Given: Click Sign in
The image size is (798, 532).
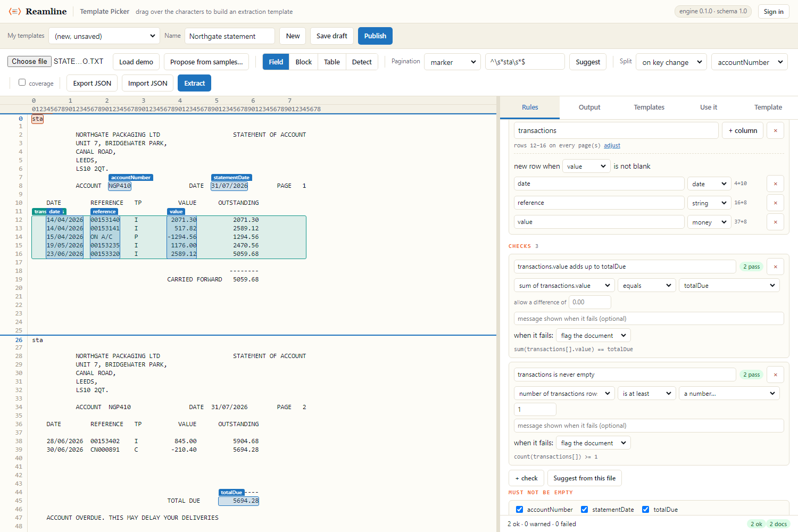Looking at the screenshot, I should click(x=774, y=11).
